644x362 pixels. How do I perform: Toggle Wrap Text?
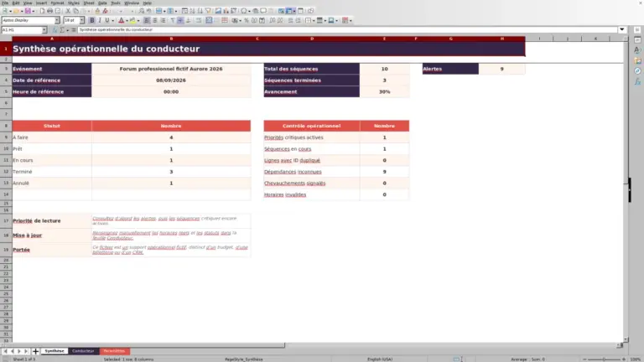coord(199,20)
